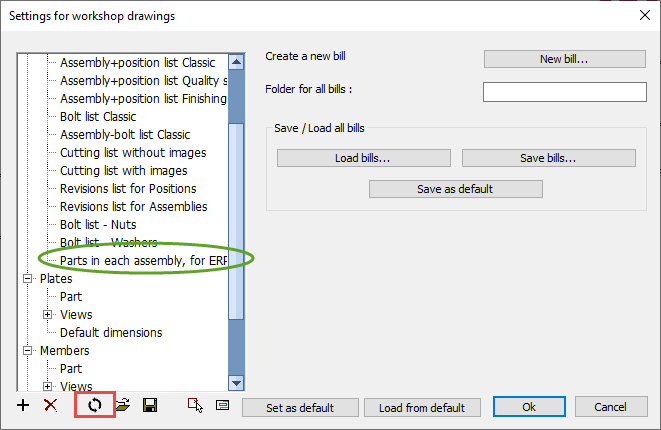Viewport: 661px width, 430px height.
Task: Click the plus icon to add item
Action: [x=24, y=406]
